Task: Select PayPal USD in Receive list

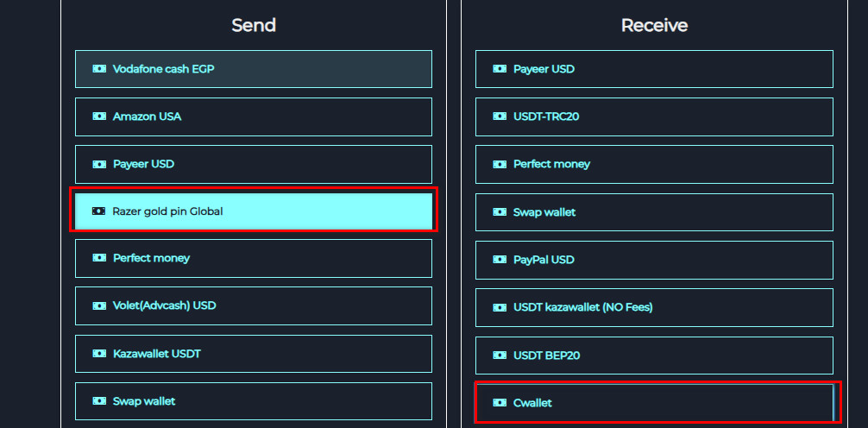Action: 654,260
